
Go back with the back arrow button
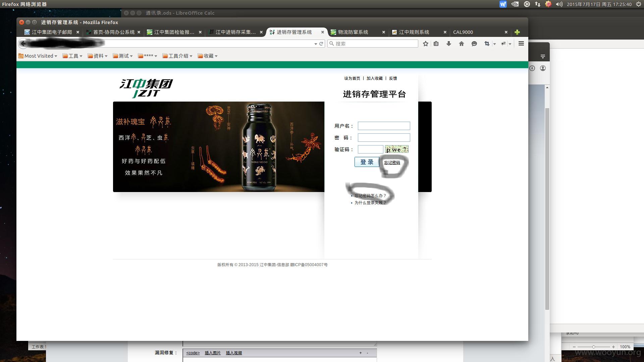[x=23, y=44]
